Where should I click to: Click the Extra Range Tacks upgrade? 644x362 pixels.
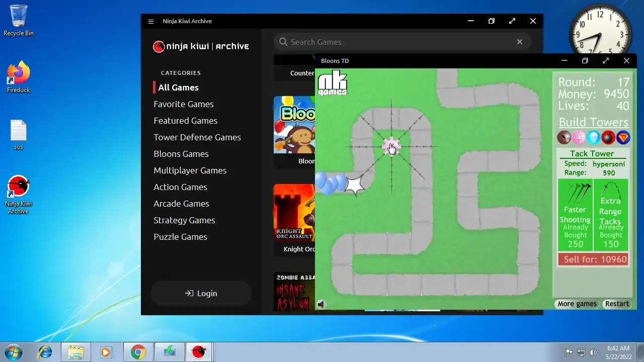(x=611, y=215)
